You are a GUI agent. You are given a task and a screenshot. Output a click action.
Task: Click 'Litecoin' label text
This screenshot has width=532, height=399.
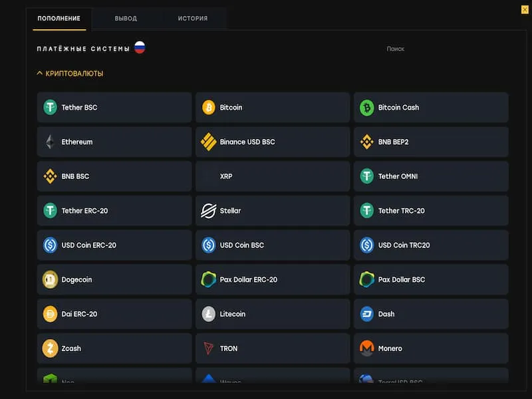click(x=232, y=314)
